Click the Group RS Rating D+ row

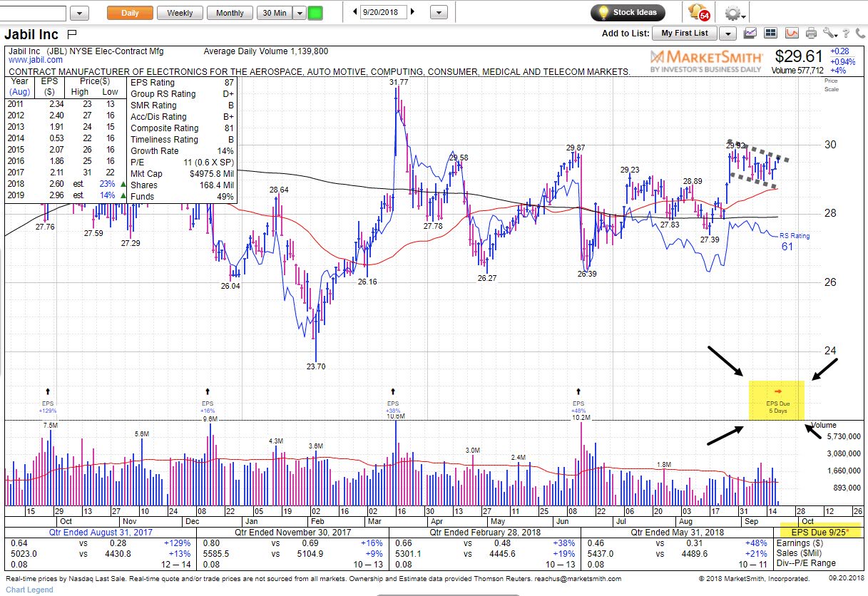pyautogui.click(x=183, y=94)
